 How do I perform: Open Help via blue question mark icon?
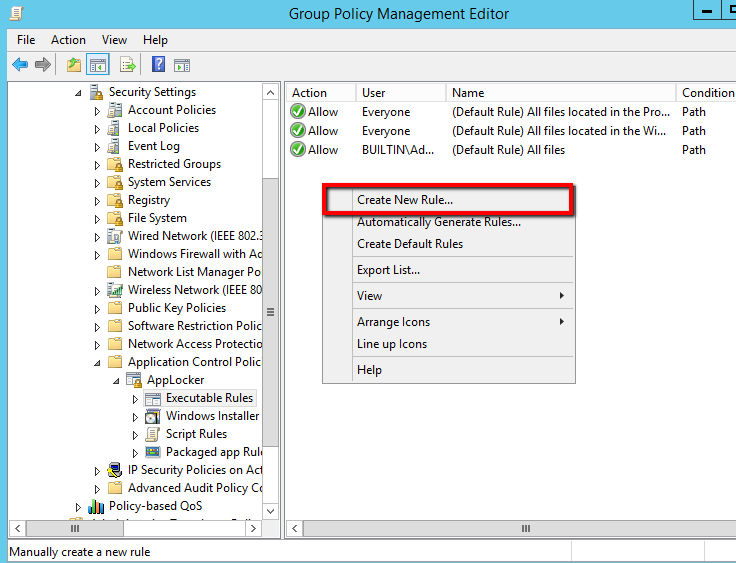(158, 65)
